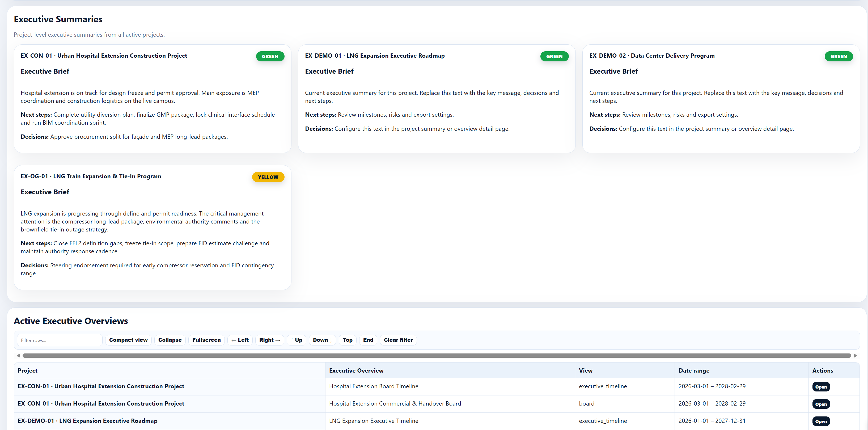Image resolution: width=868 pixels, height=430 pixels.
Task: Click the Up arrow button
Action: pos(297,340)
